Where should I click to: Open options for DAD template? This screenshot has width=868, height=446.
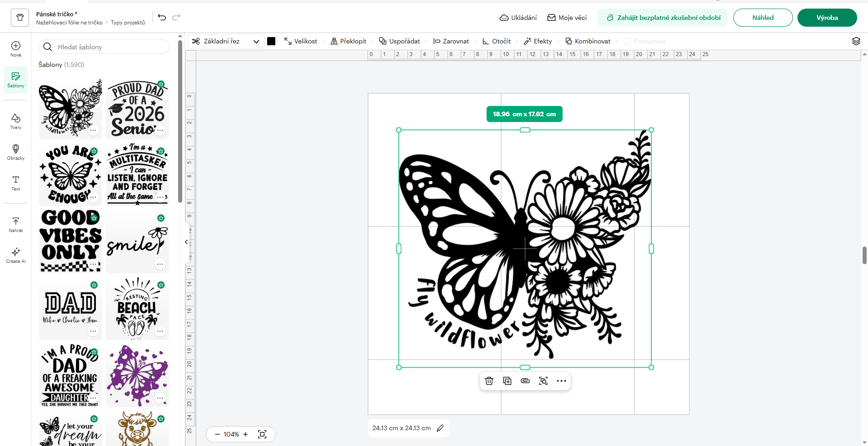pos(93,331)
